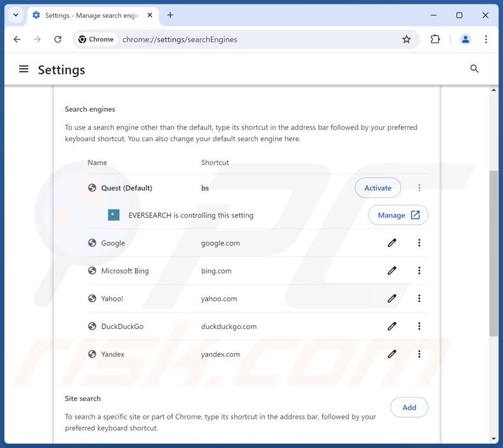Image resolution: width=503 pixels, height=448 pixels.
Task: Select the Quest (Default) name
Action: [127, 188]
